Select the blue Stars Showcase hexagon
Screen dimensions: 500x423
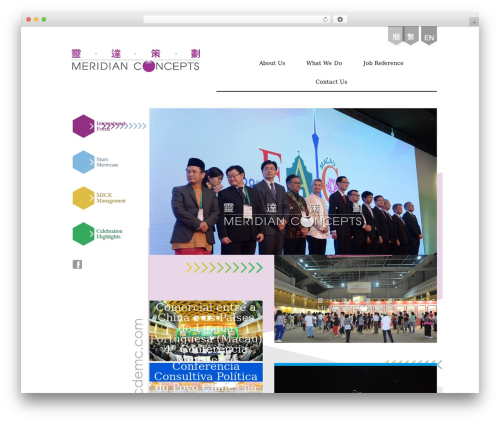(x=83, y=162)
